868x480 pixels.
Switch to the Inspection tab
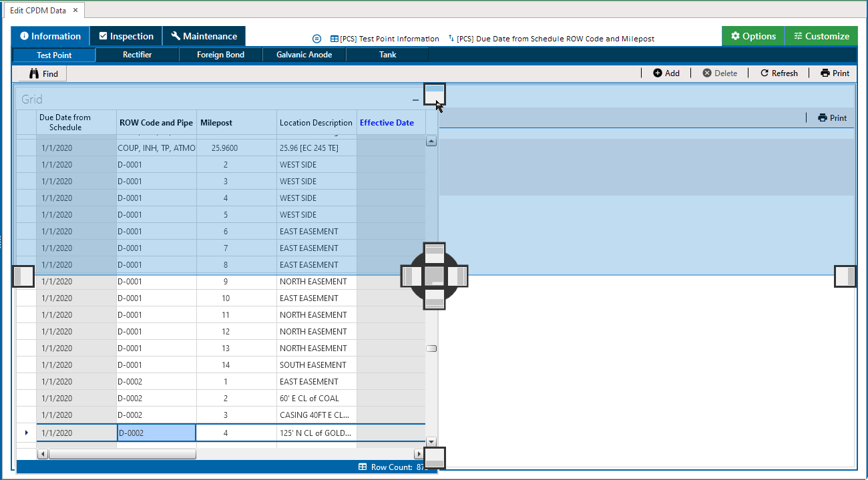click(126, 36)
